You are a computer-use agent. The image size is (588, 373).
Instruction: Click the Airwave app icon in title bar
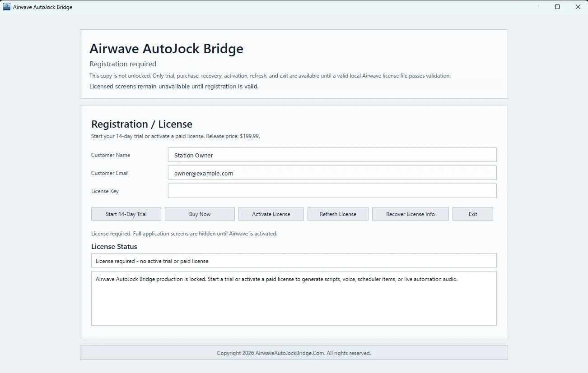tap(7, 7)
